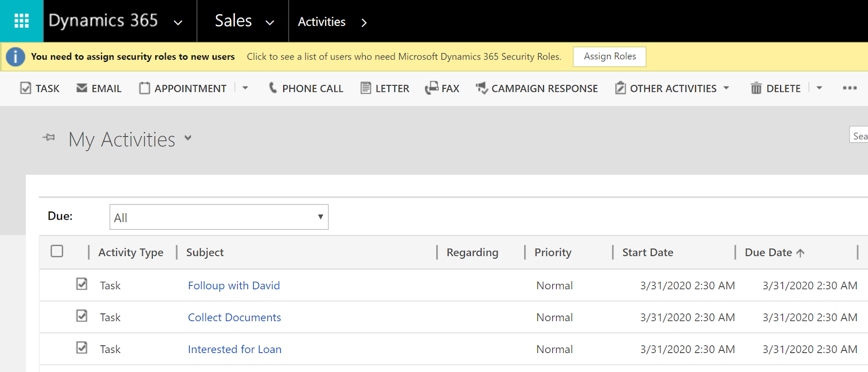Screen dimensions: 868x372
Task: Open the Delete split-button dropdown arrow
Action: [x=819, y=88]
